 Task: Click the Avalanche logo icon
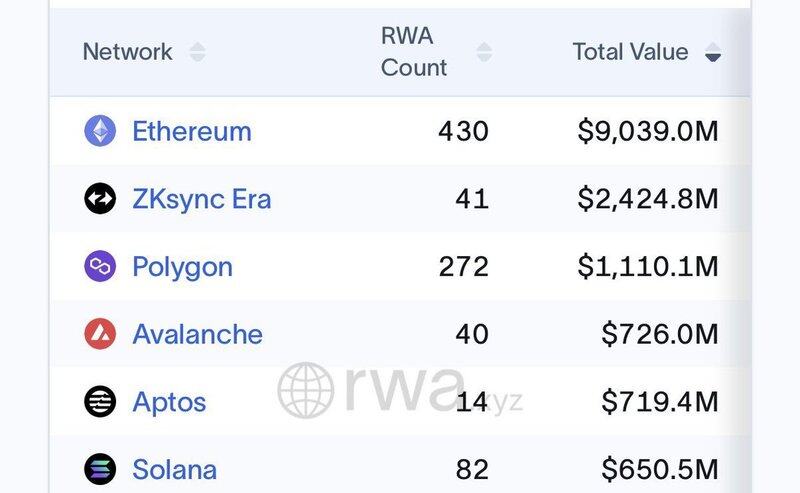point(100,334)
